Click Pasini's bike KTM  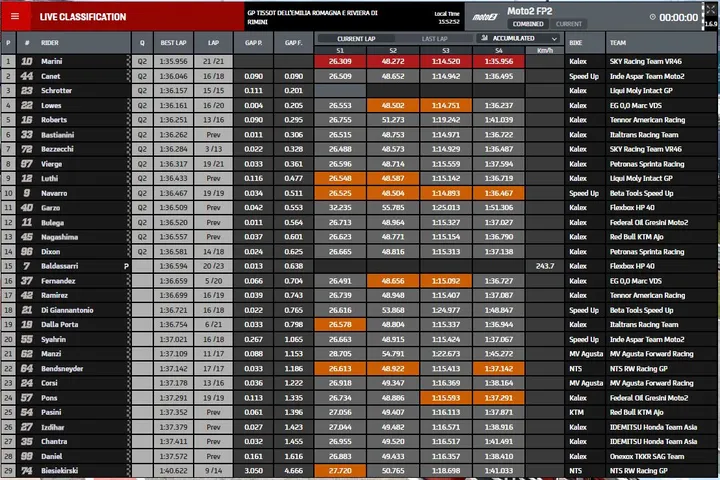point(576,412)
